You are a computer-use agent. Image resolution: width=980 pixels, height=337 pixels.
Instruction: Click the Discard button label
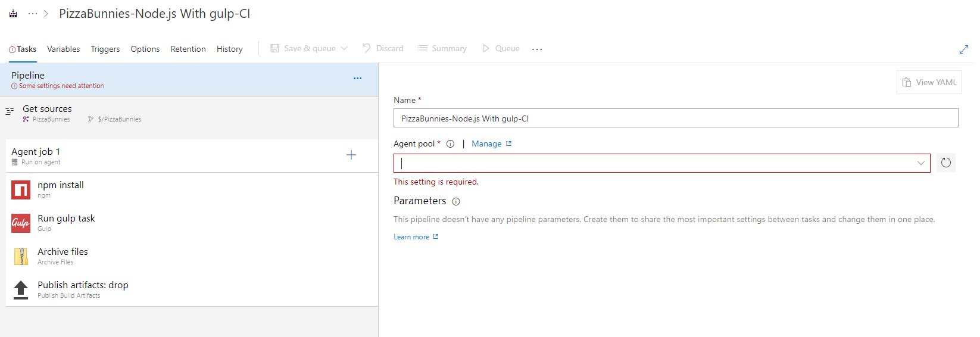click(x=389, y=48)
